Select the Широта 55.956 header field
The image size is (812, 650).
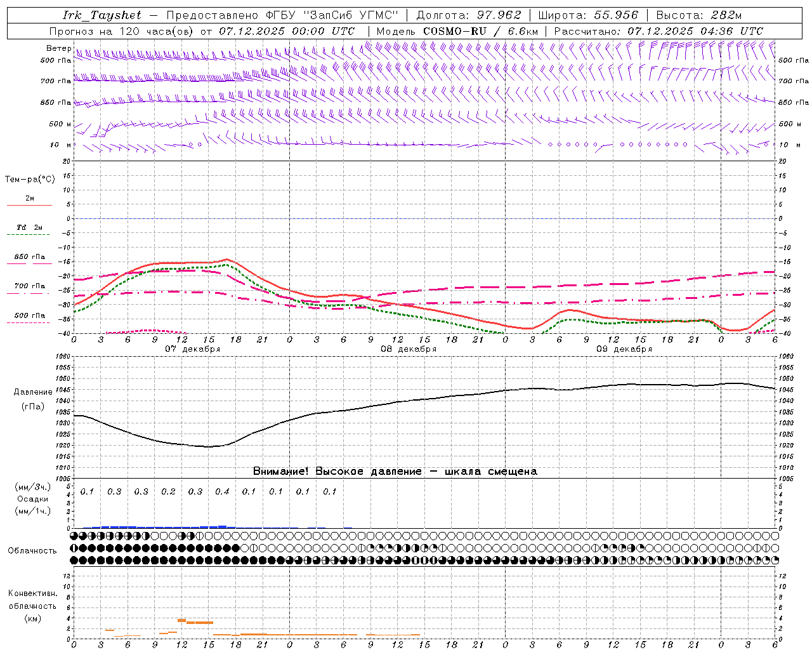(x=587, y=15)
